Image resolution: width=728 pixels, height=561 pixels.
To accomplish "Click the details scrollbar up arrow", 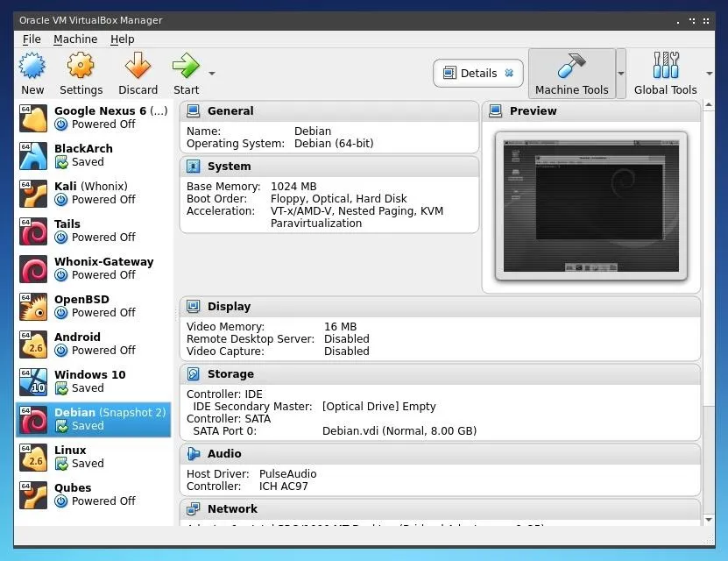I will tap(709, 105).
